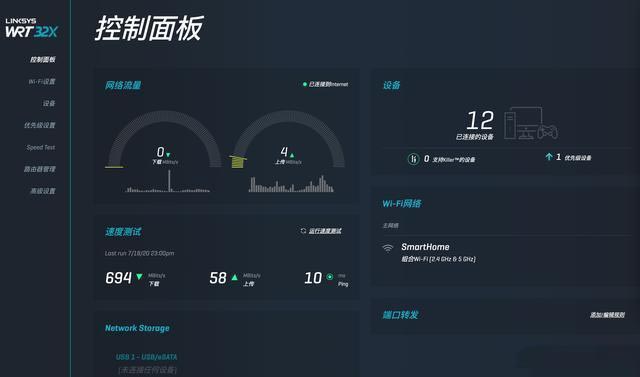This screenshot has height=377, width=640.
Task: Click the Killer logo icon
Action: click(x=413, y=158)
